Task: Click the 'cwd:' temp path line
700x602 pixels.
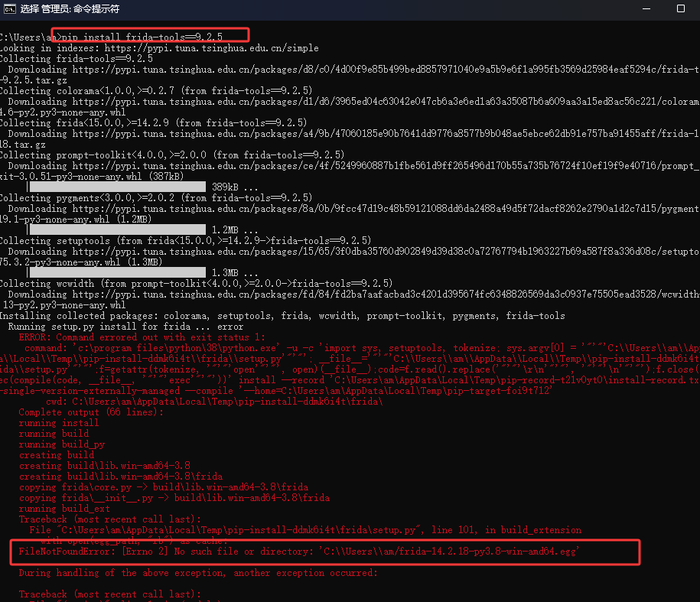Action: point(214,402)
